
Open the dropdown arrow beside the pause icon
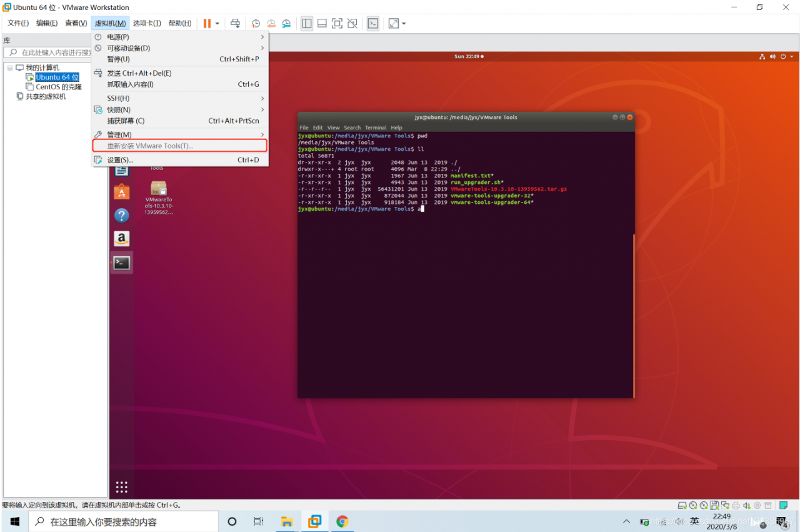tap(217, 24)
